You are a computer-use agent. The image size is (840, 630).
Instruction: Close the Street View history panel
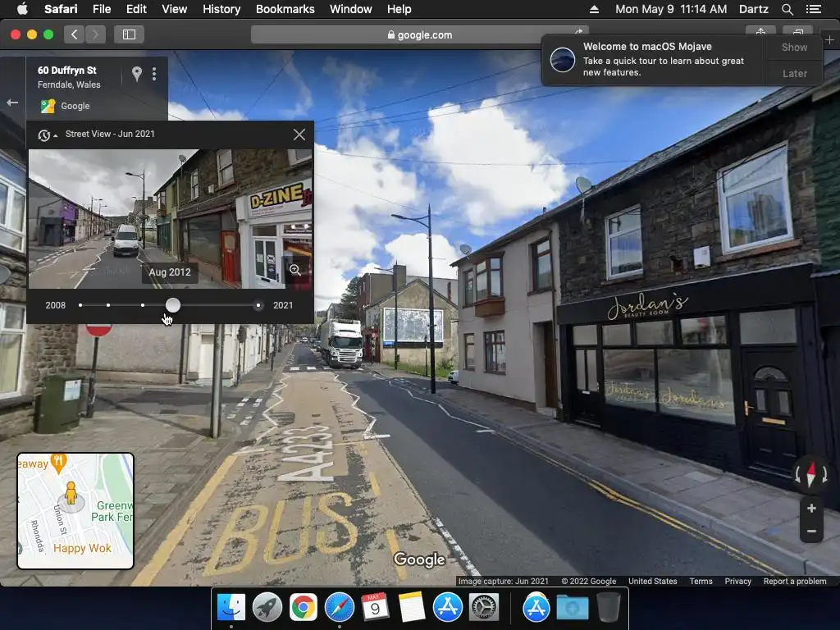click(x=299, y=135)
